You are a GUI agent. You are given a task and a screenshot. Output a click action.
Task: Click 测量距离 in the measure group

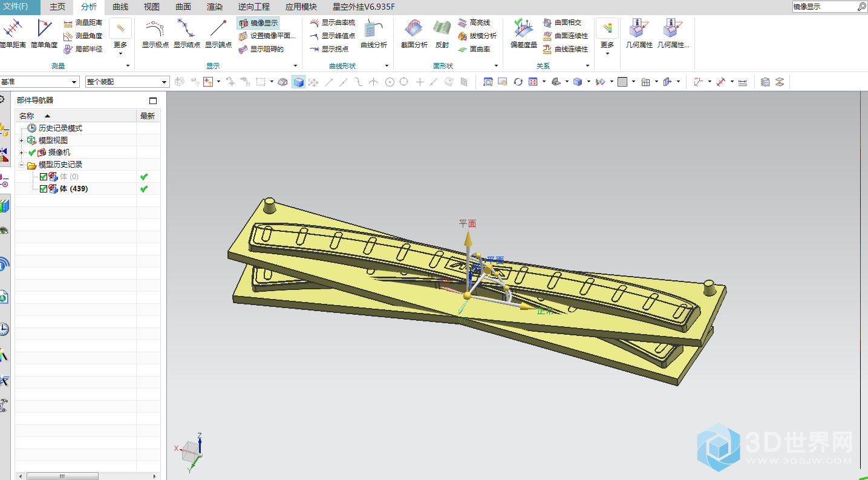tap(83, 22)
